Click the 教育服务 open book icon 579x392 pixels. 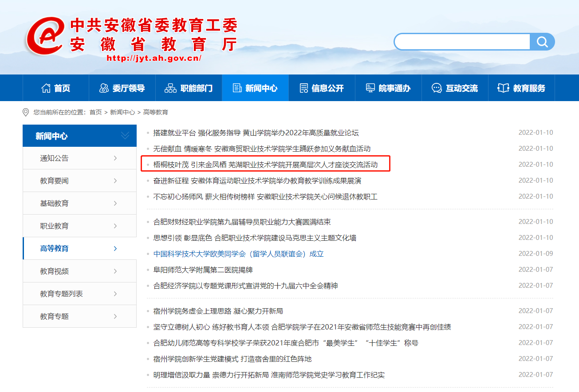pyautogui.click(x=503, y=88)
